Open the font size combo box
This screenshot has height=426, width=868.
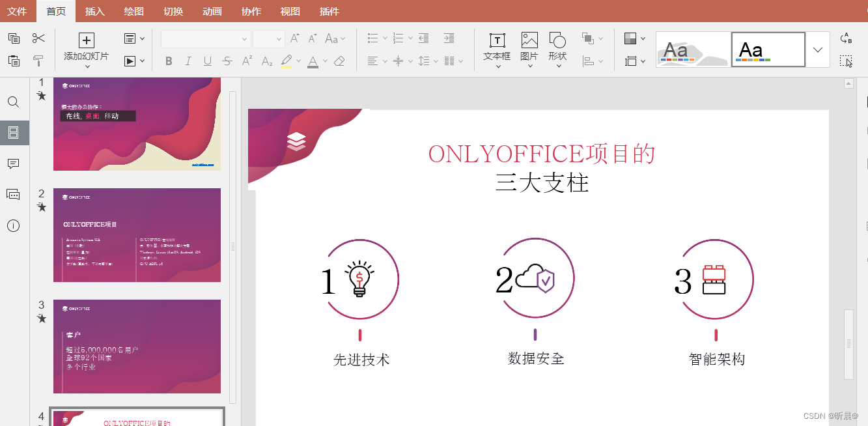(269, 39)
